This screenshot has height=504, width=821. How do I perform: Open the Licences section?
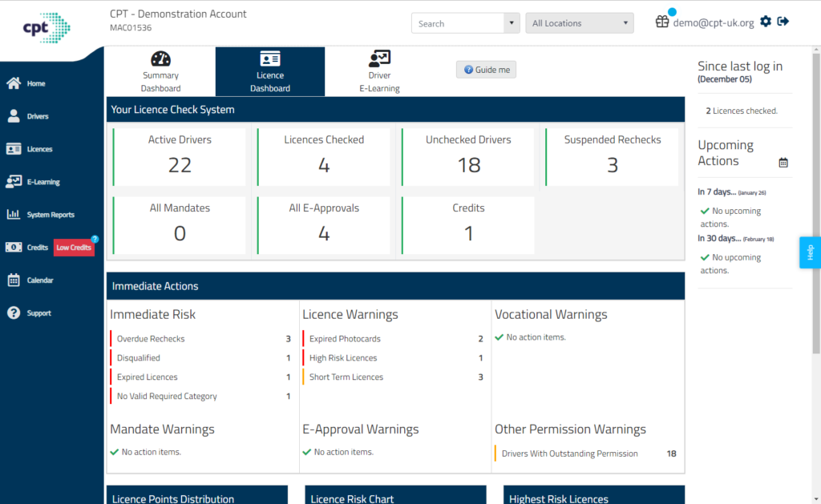click(x=34, y=148)
